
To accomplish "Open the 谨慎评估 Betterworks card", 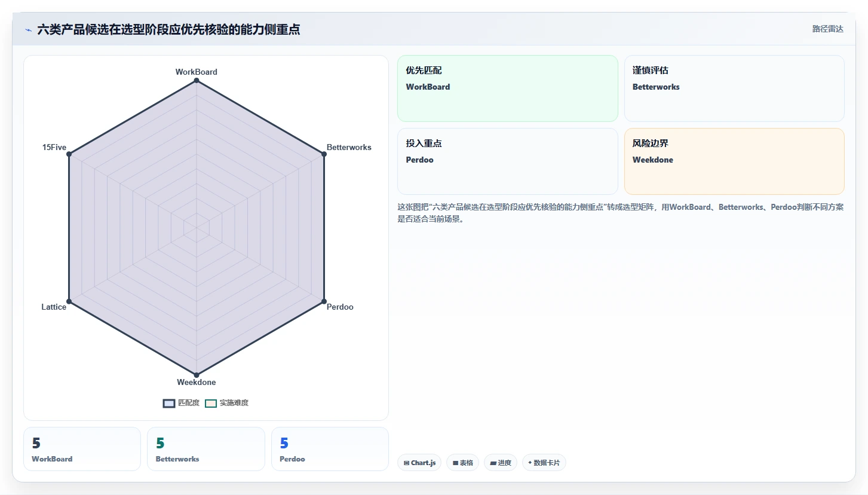I will pyautogui.click(x=734, y=88).
